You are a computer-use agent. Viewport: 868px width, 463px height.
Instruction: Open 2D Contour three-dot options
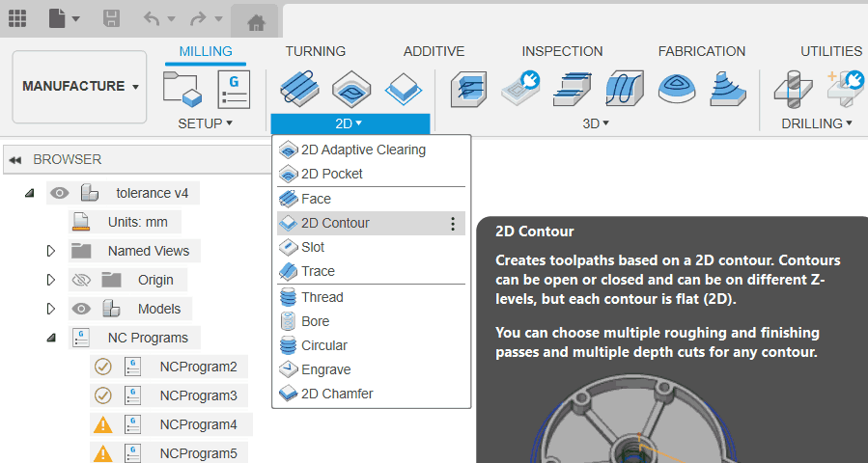tap(453, 224)
